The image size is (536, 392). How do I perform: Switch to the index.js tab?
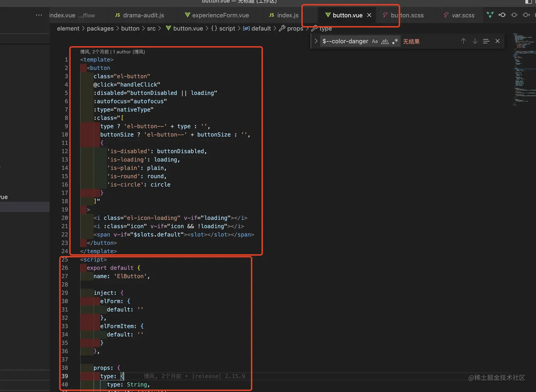(x=287, y=15)
